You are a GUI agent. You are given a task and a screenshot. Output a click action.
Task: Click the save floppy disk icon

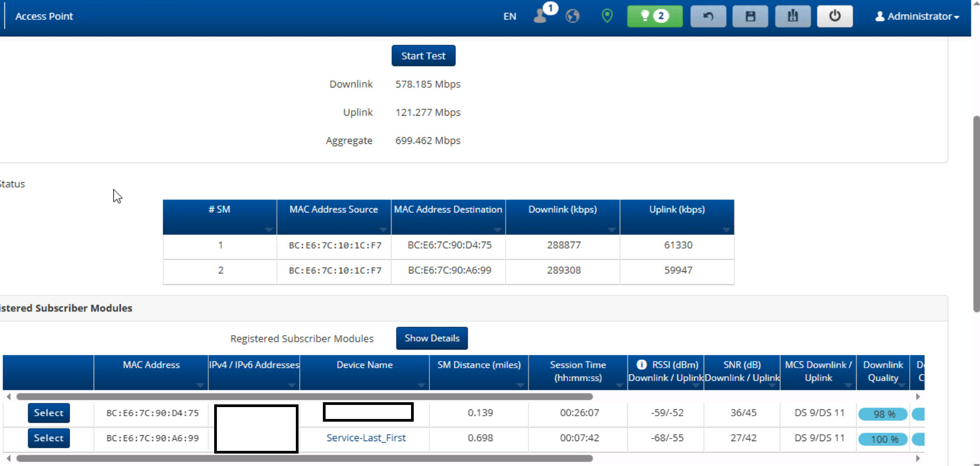tap(750, 16)
